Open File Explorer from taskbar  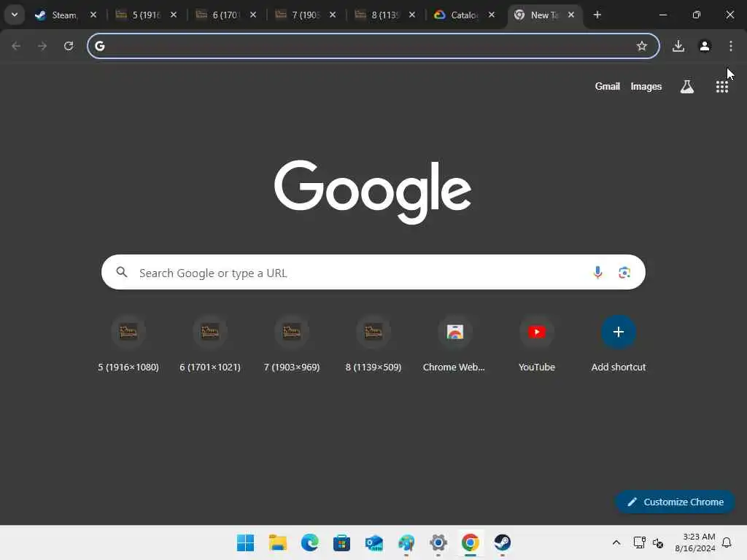278,542
